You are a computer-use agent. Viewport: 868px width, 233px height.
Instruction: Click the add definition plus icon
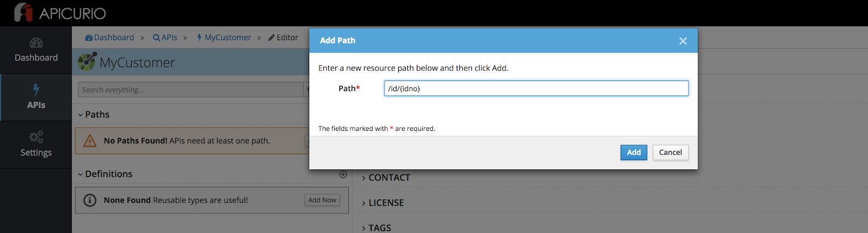343,174
